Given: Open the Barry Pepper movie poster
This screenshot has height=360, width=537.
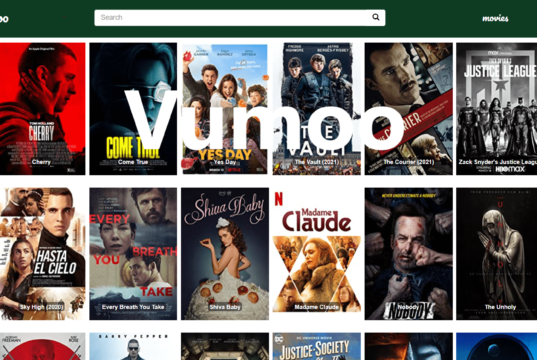Looking at the screenshot, I should pyautogui.click(x=133, y=346).
